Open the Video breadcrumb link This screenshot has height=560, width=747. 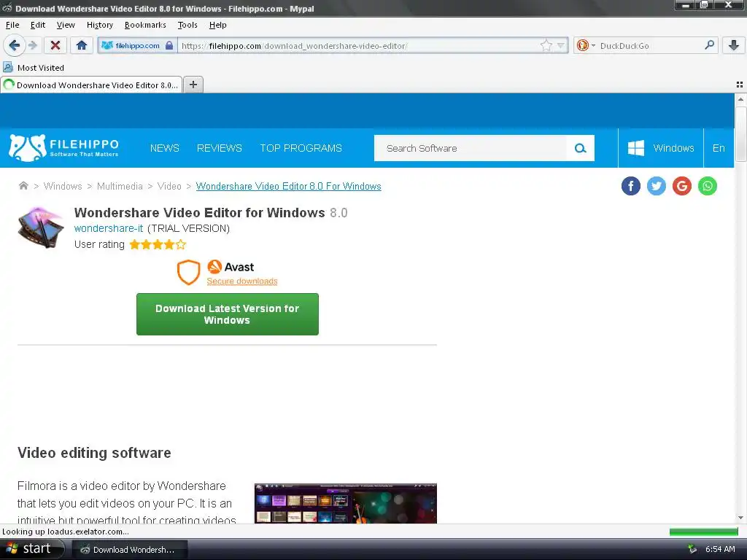[169, 186]
